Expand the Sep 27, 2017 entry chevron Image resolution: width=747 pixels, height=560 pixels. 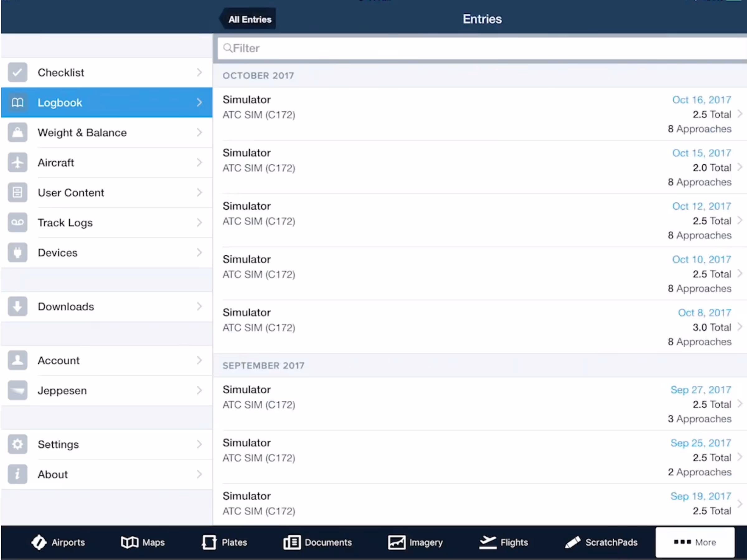[x=740, y=404]
